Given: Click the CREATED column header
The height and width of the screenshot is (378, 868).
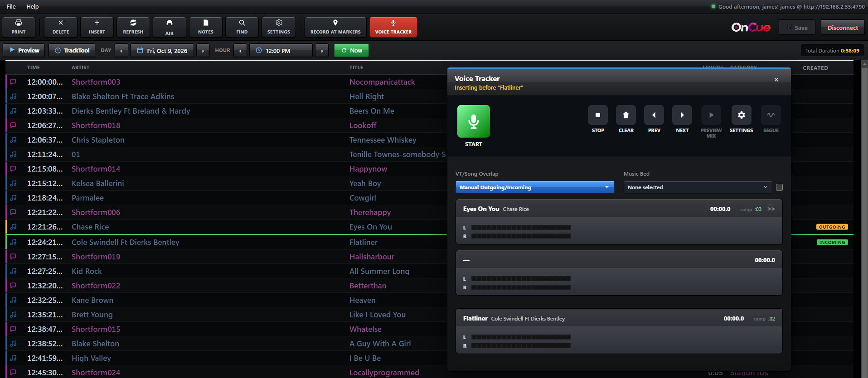Looking at the screenshot, I should [x=815, y=68].
